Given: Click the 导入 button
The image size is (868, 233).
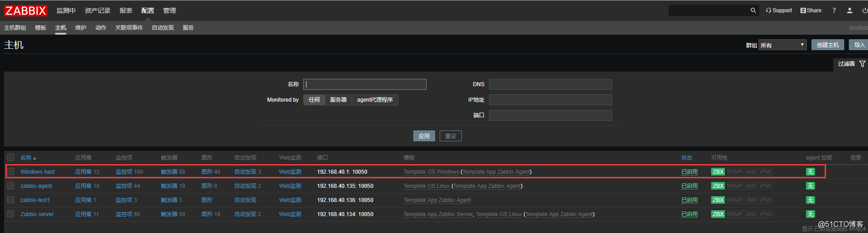Looking at the screenshot, I should click(859, 45).
